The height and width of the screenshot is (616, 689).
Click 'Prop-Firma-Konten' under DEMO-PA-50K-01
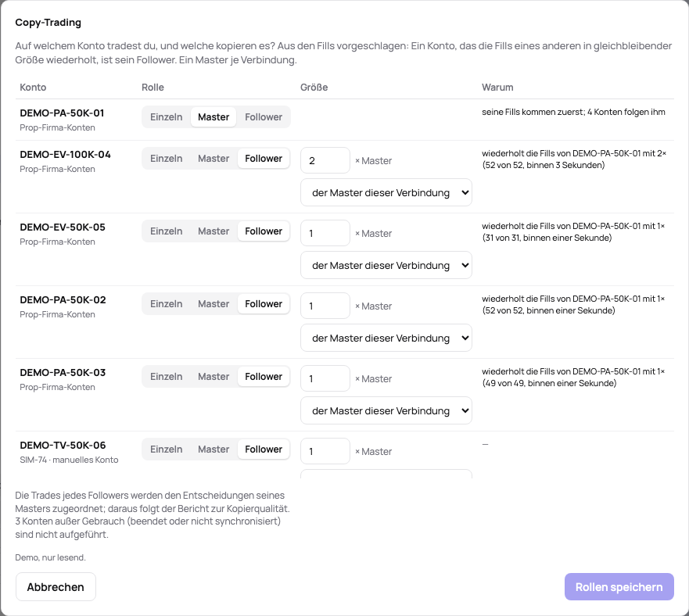tap(57, 127)
